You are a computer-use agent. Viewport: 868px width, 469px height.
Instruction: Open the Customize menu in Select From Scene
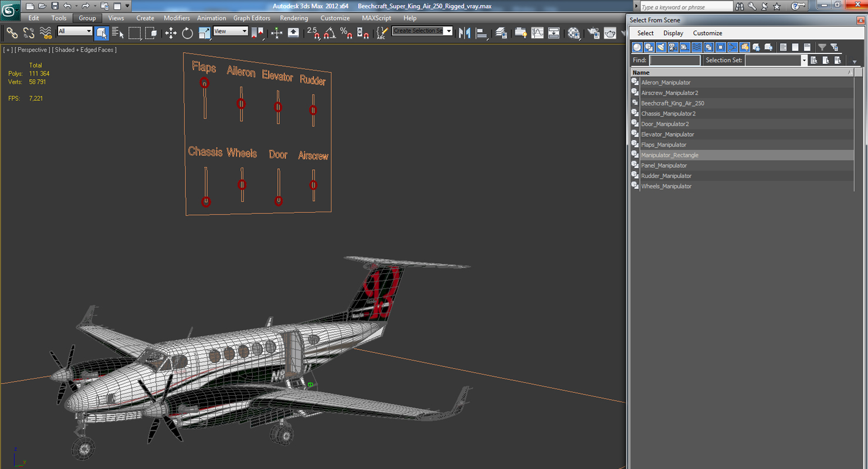coord(708,33)
